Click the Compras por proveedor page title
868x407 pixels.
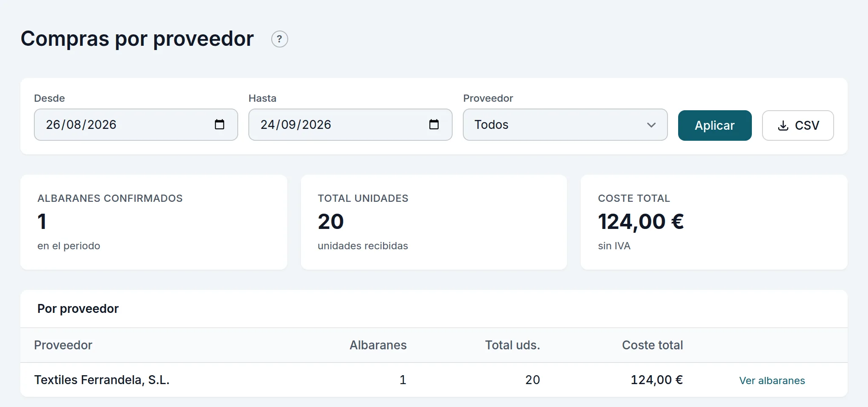pyautogui.click(x=137, y=39)
